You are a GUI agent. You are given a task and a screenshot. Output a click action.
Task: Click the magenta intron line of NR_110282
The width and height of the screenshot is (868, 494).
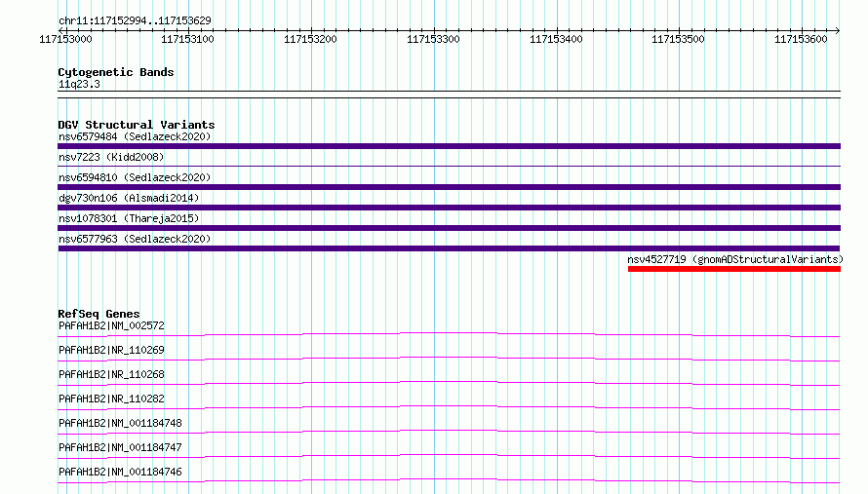point(449,406)
